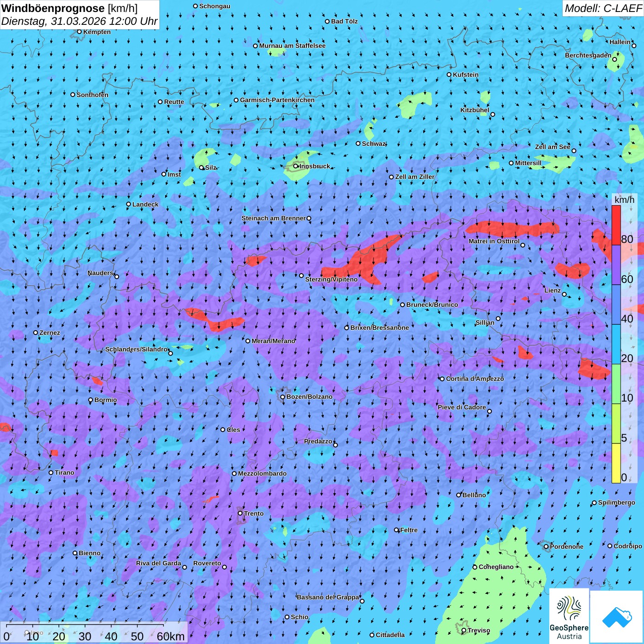
Task: Click the GeoSphere Austria logo
Action: click(x=569, y=616)
